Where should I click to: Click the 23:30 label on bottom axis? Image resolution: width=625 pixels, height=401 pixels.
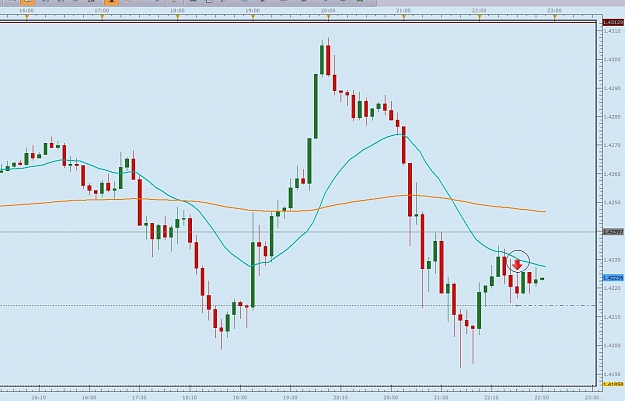[x=592, y=397]
